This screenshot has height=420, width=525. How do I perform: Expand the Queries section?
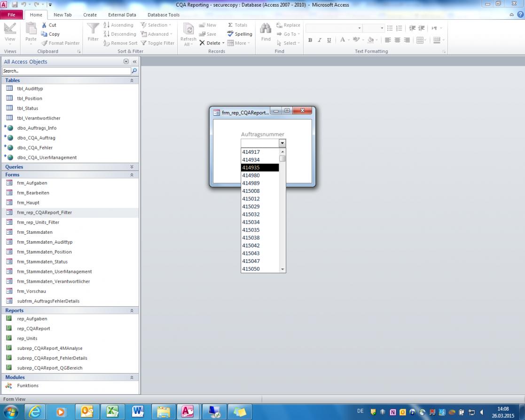(x=132, y=167)
